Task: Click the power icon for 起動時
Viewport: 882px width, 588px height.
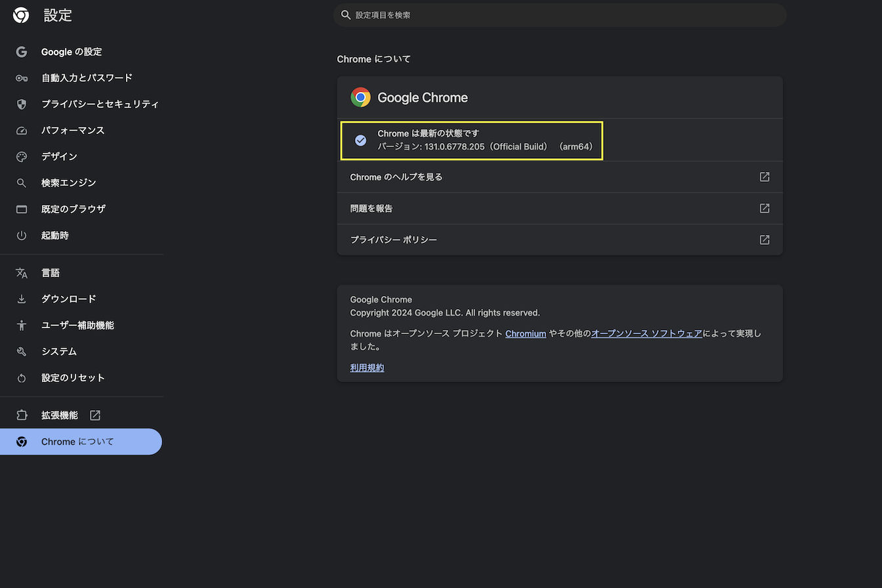Action: (x=22, y=236)
